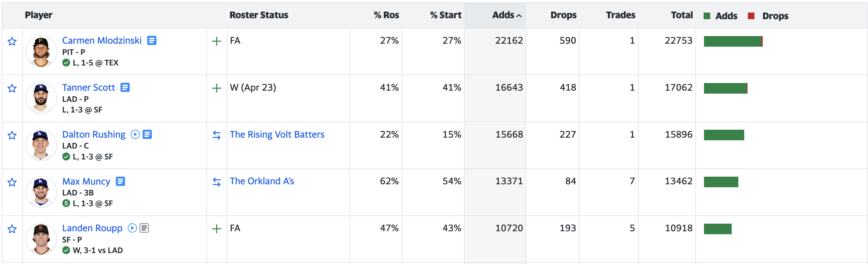Sort by the Trades column header

pos(620,15)
